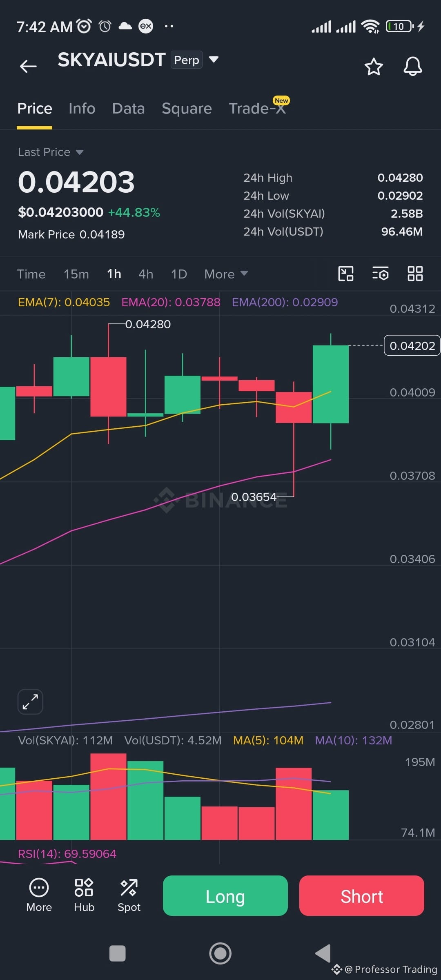This screenshot has height=980, width=441.
Task: Tap the 24h Vol(USDT) value 96.46M
Action: coord(402,232)
